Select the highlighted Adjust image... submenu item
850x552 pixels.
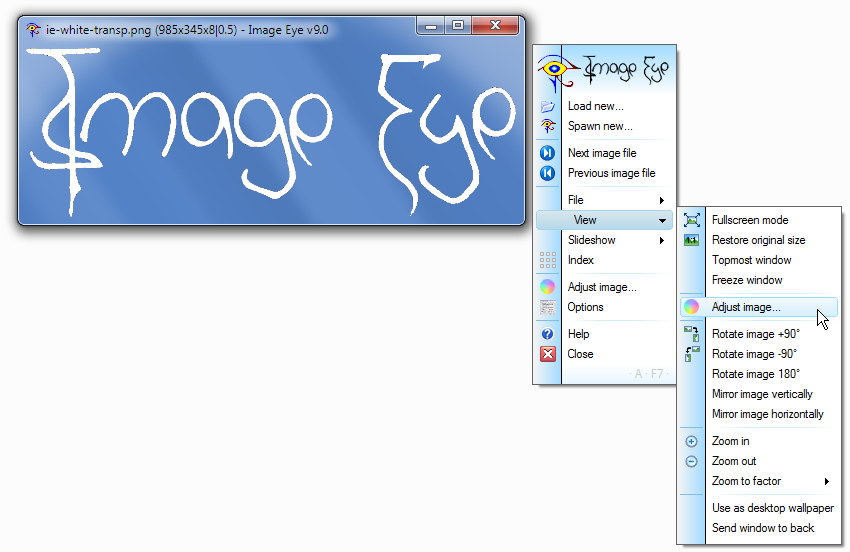coord(758,307)
